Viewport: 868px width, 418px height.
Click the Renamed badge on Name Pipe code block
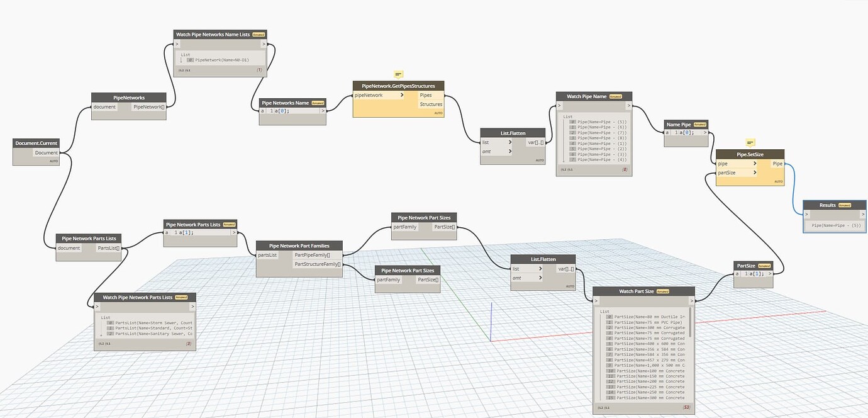[x=700, y=124]
